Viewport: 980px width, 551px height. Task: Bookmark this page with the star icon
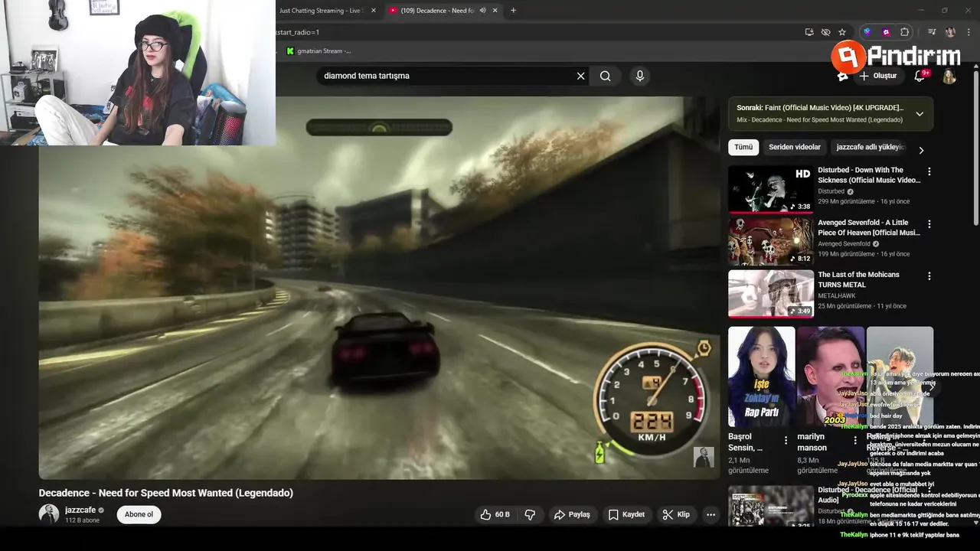(x=842, y=32)
